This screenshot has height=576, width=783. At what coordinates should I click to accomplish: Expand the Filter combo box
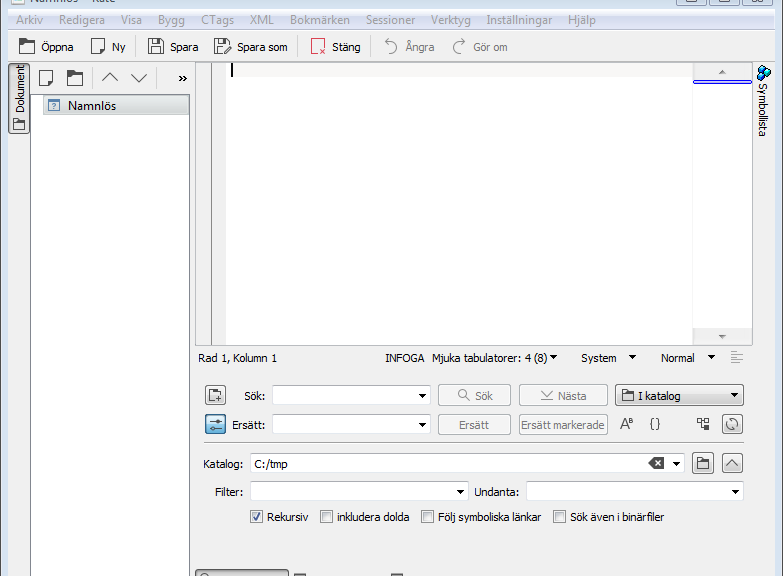coord(461,492)
